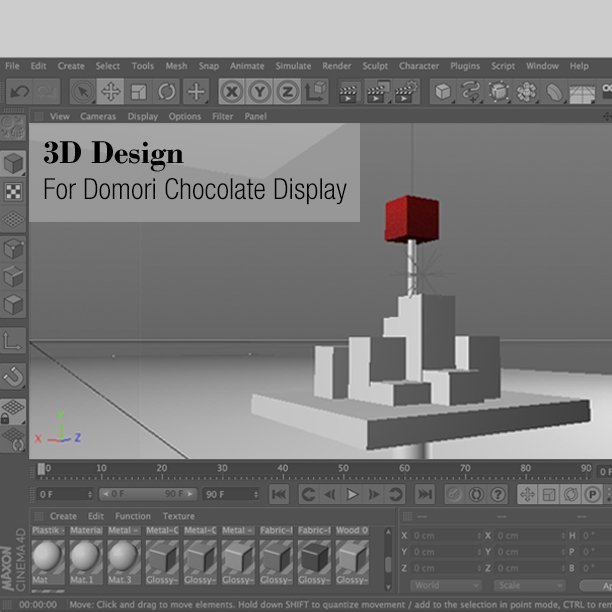Click the greyed-out Redo icon
The width and height of the screenshot is (612, 612).
(47, 92)
